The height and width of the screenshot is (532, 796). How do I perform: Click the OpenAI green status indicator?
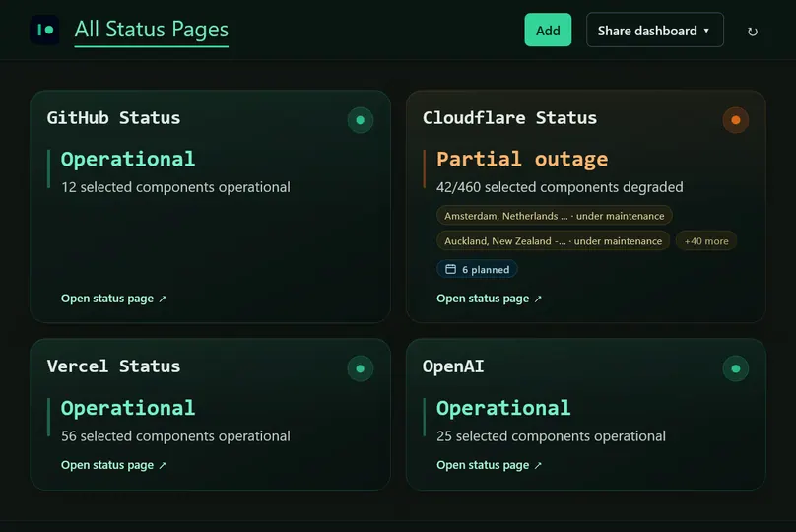coord(736,368)
